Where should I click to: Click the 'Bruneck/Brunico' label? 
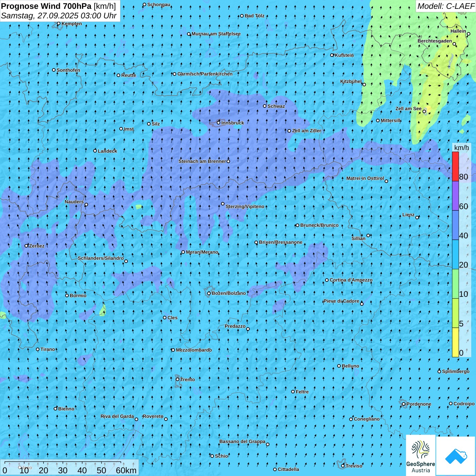[x=319, y=225]
